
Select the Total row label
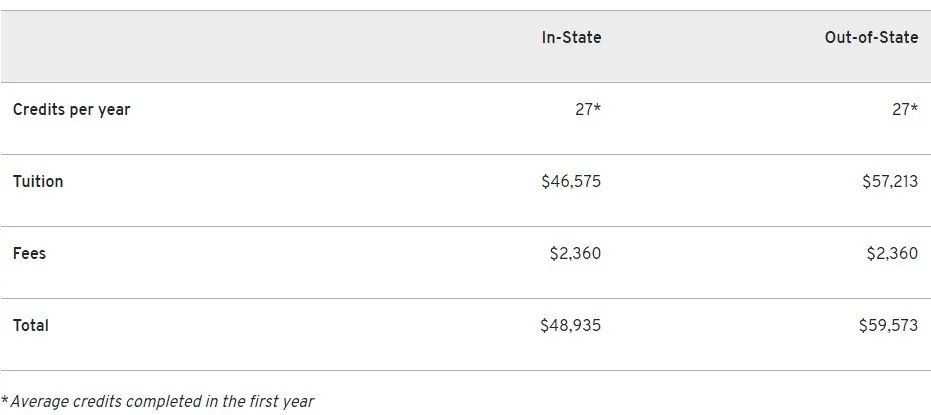tap(31, 326)
